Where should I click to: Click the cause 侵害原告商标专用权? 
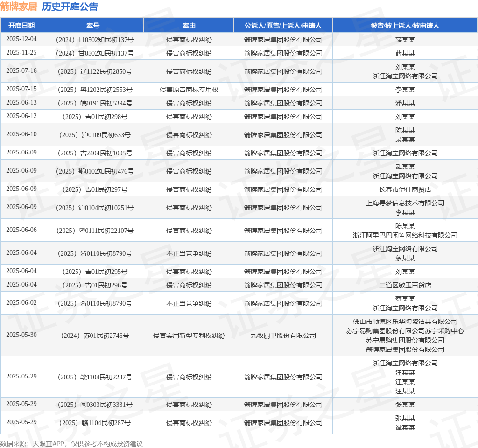[189, 90]
